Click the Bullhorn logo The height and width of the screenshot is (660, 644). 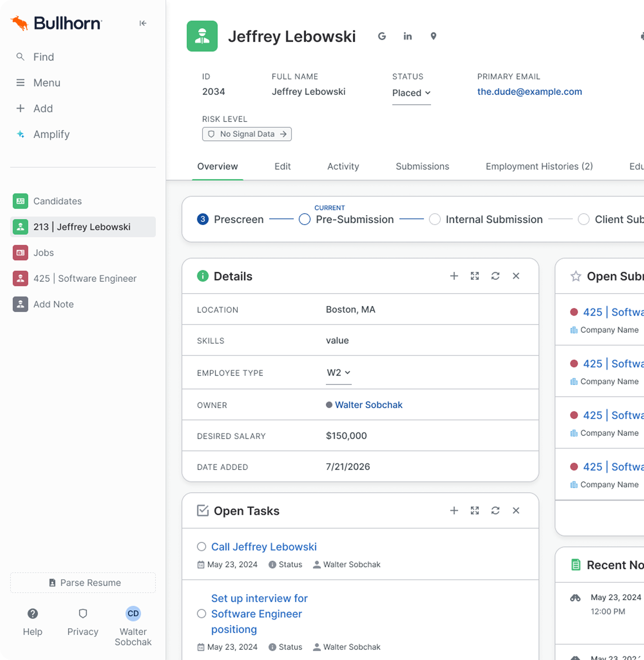(56, 23)
